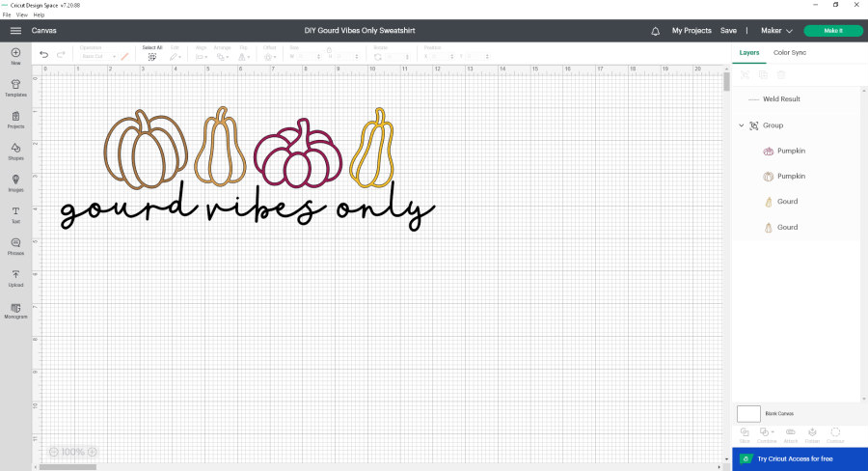868x471 pixels.
Task: Click the notifications bell icon
Action: (656, 31)
